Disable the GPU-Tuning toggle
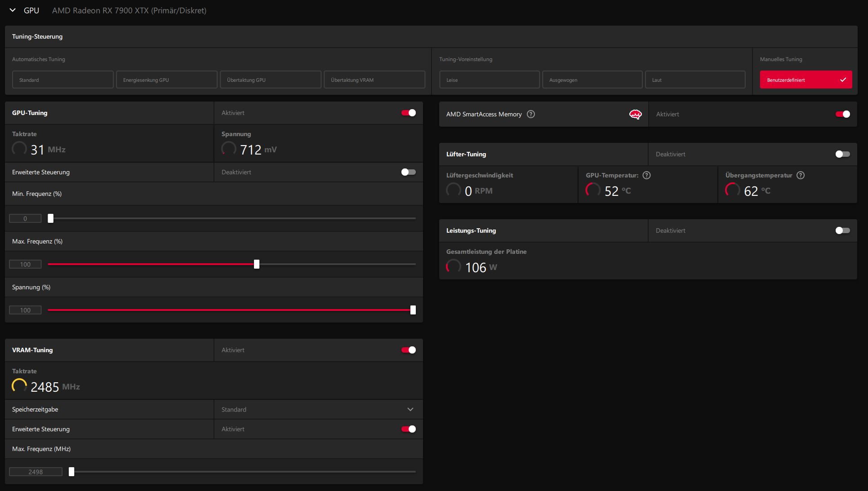 tap(408, 113)
